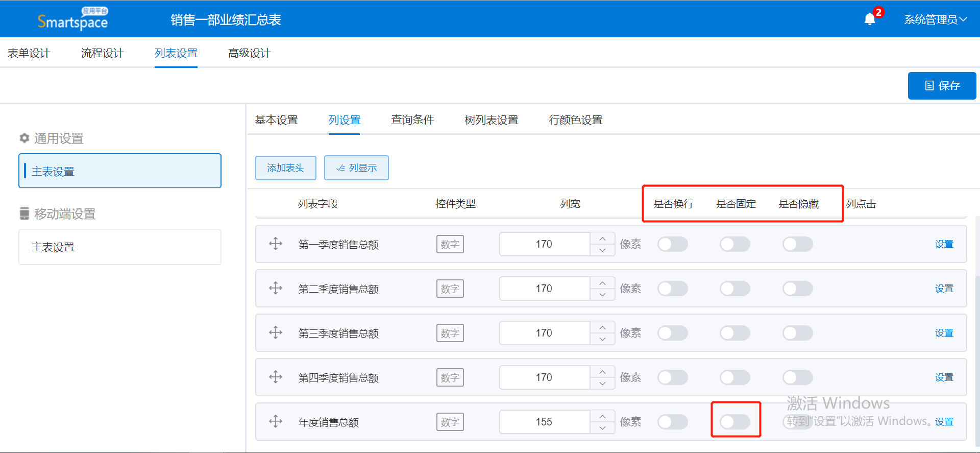Select 主表设置 under 通用设置
This screenshot has width=980, height=453.
[120, 171]
